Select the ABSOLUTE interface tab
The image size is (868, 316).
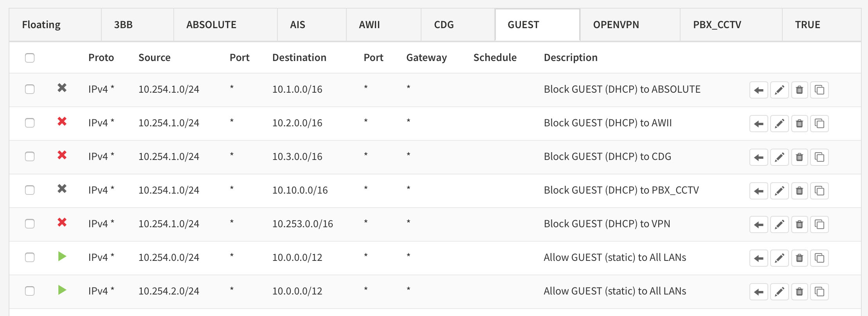(x=211, y=25)
